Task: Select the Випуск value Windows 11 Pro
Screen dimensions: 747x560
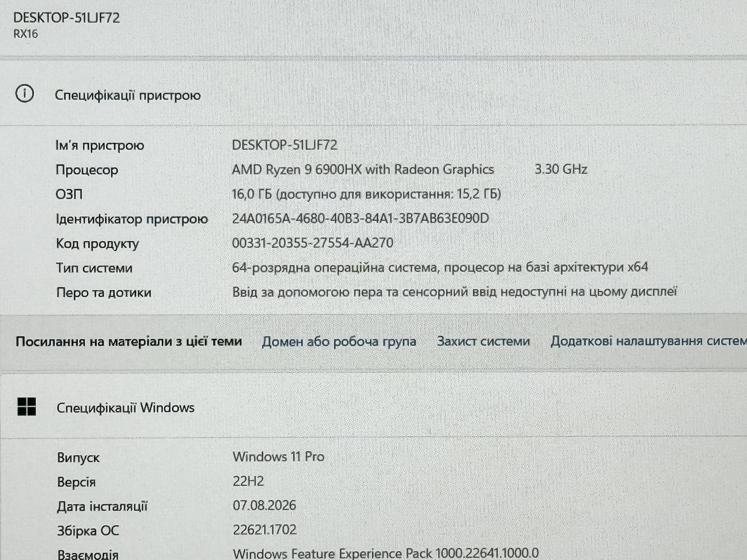Action: tap(278, 457)
